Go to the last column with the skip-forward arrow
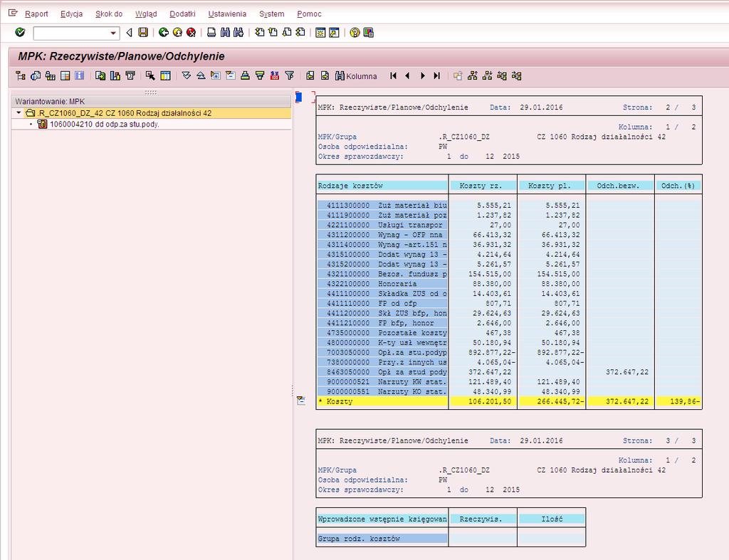The width and height of the screenshot is (729, 560). pyautogui.click(x=437, y=75)
